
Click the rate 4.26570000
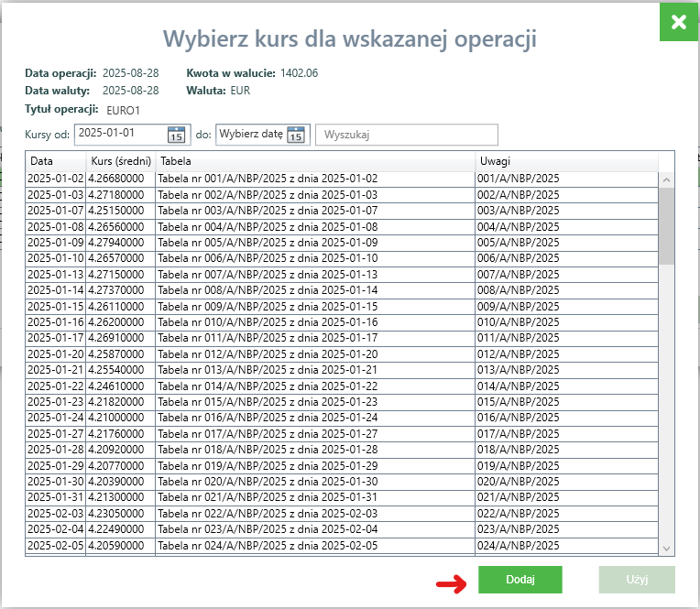click(x=121, y=258)
